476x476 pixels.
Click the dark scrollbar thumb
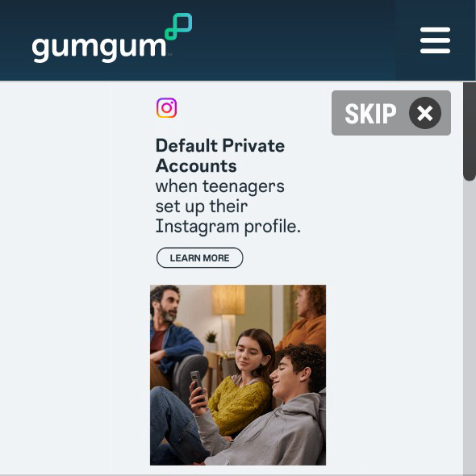click(470, 132)
